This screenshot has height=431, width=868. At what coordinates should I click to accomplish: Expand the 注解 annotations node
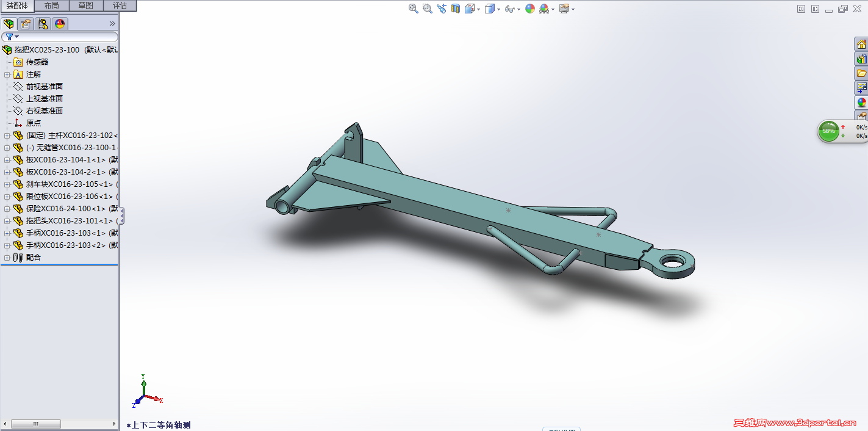[x=7, y=74]
